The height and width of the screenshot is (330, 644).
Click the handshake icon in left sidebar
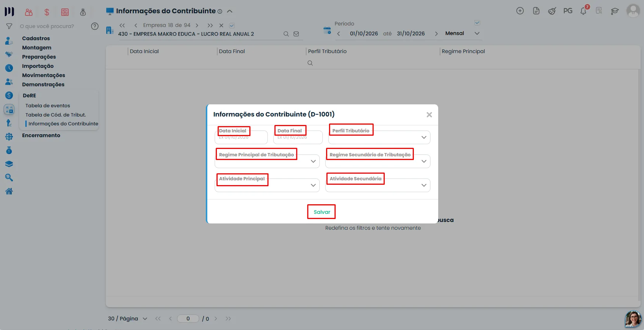pos(9,54)
